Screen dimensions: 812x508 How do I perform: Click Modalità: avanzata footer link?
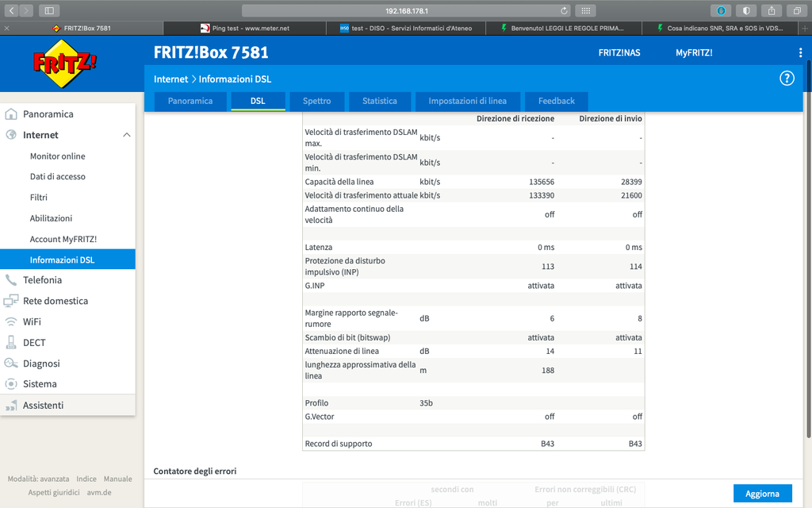(x=38, y=479)
